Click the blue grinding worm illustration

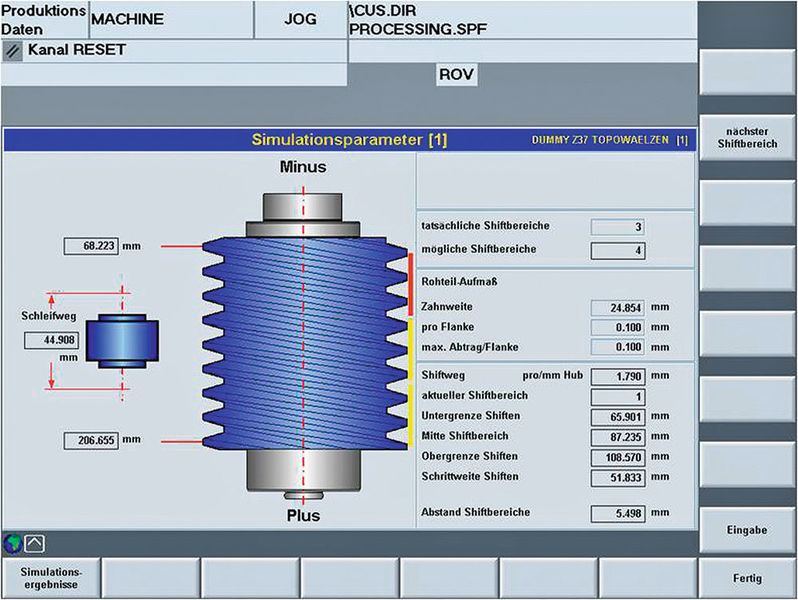304,344
